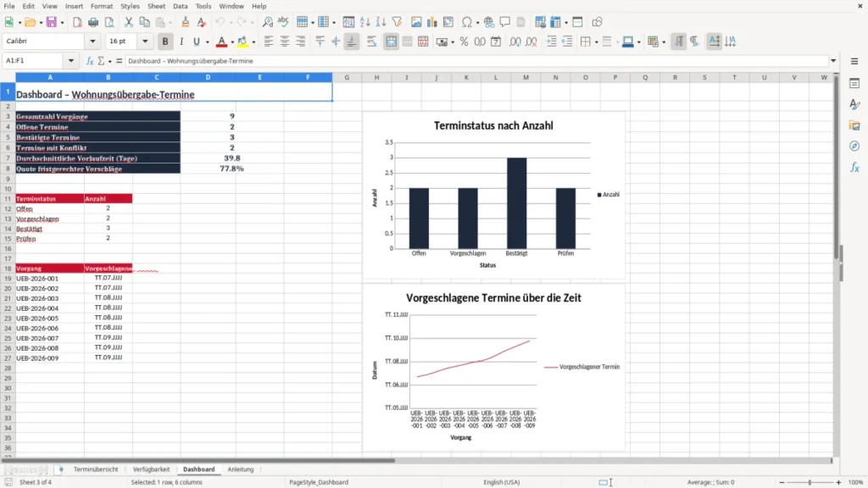This screenshot has height=488, width=868.
Task: Open the sidebar Properties panel icon
Action: coord(854,83)
